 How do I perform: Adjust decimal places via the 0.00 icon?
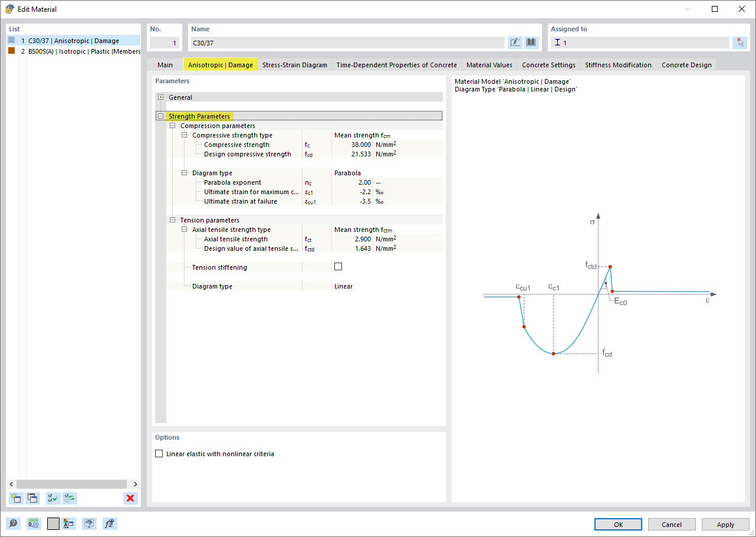tap(32, 523)
